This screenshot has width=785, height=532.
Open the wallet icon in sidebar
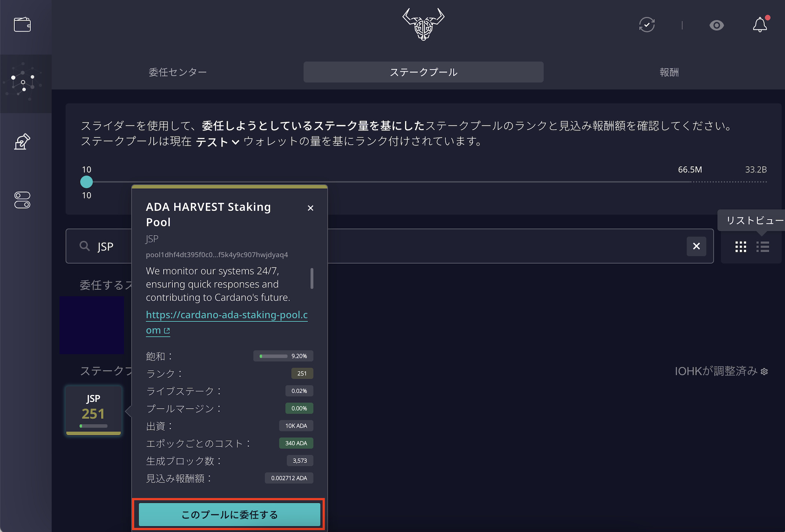pyautogui.click(x=22, y=25)
